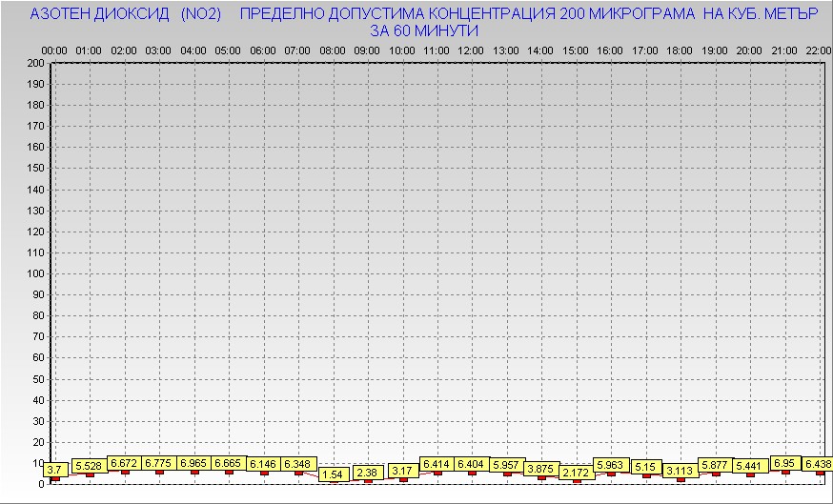Select the 190 vertical axis tick label
833x504 pixels.
point(35,85)
